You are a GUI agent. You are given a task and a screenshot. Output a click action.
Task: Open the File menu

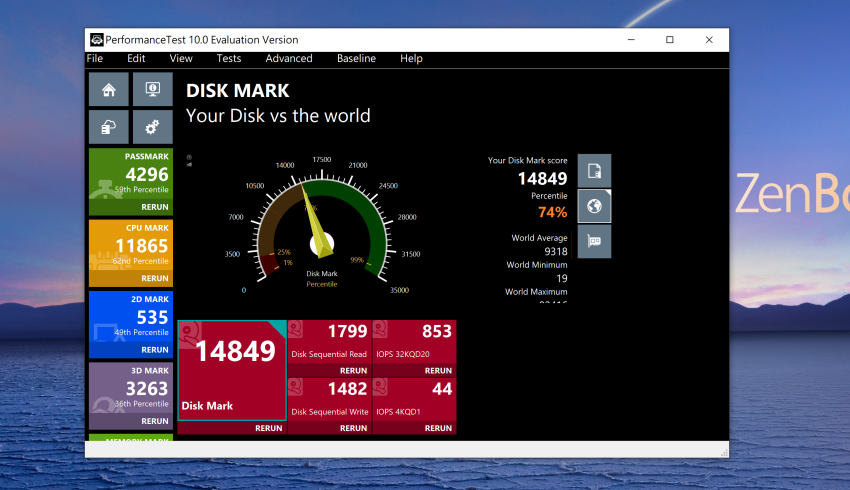pos(94,59)
